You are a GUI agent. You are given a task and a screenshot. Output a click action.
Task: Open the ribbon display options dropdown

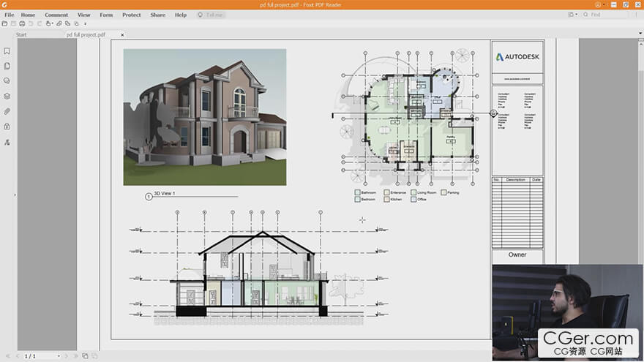click(576, 15)
